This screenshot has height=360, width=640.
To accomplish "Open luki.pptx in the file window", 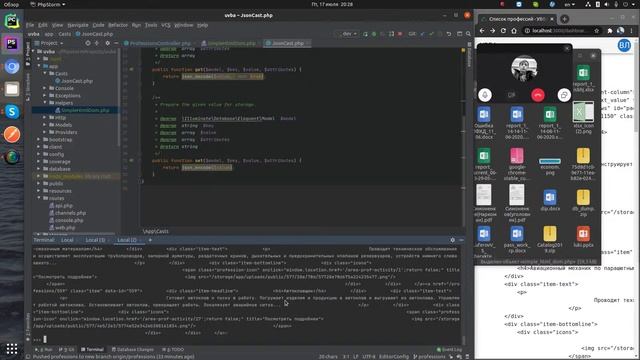I will coord(583,237).
